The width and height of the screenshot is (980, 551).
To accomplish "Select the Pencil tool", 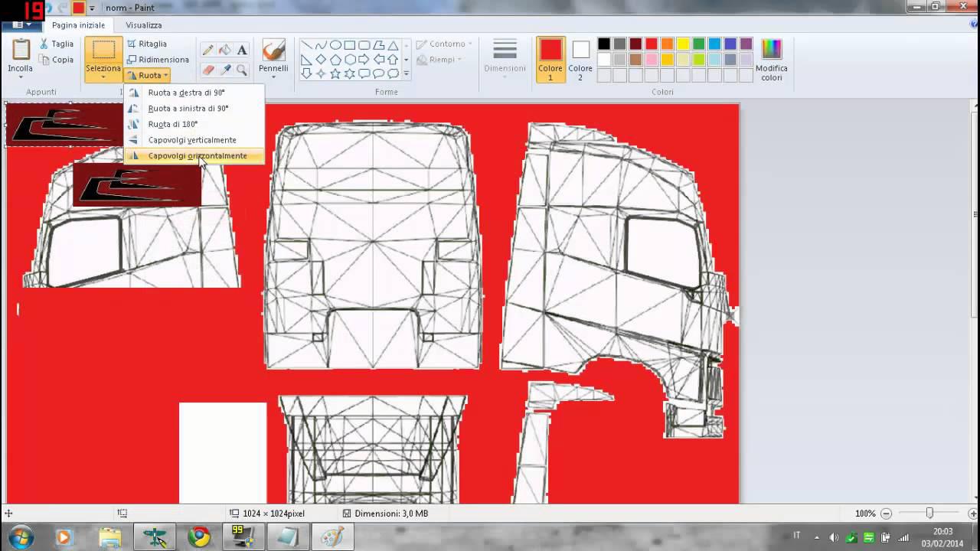I will pyautogui.click(x=207, y=50).
